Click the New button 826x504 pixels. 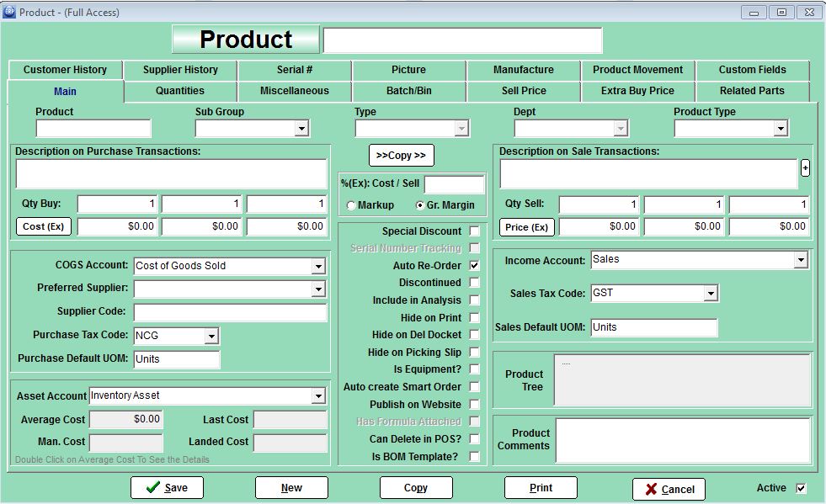tap(291, 488)
